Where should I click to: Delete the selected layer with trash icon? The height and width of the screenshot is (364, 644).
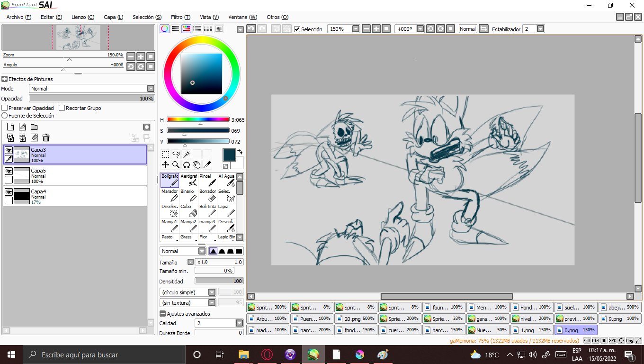(x=46, y=137)
